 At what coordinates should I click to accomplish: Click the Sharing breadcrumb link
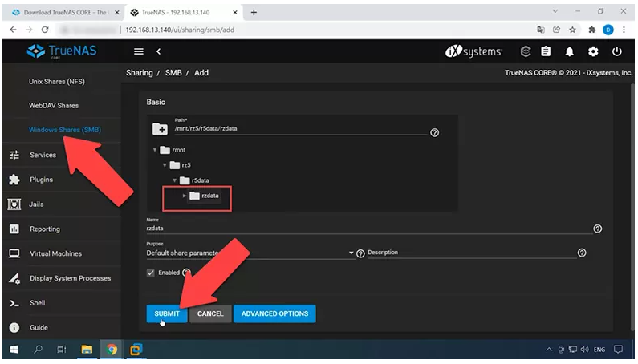tap(140, 73)
